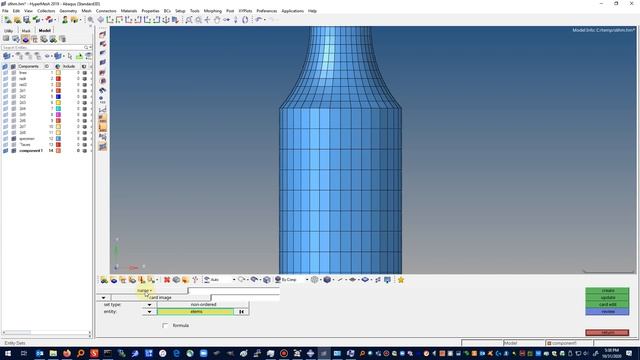Open the entity type dropdown arrow
The image size is (640, 360).
[x=149, y=312]
